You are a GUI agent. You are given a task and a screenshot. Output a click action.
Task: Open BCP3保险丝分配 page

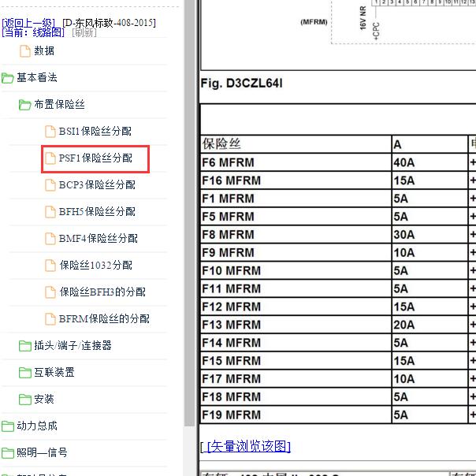[x=97, y=184]
